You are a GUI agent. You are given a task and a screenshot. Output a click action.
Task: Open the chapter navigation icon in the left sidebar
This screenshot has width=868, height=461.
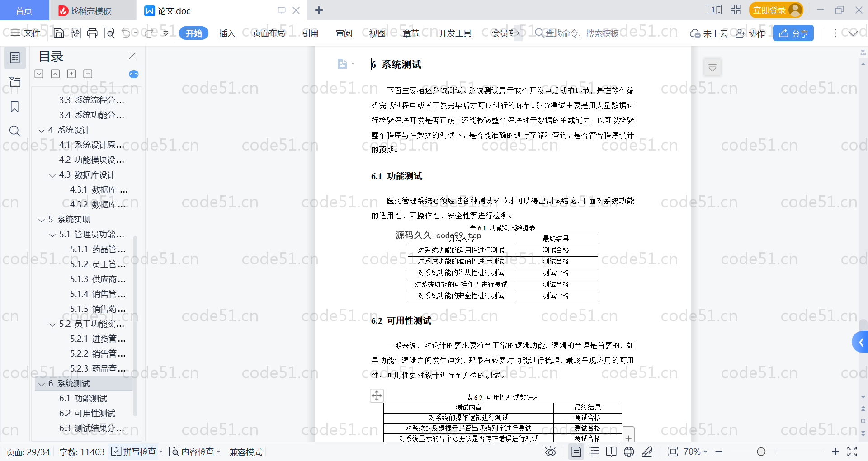click(15, 82)
